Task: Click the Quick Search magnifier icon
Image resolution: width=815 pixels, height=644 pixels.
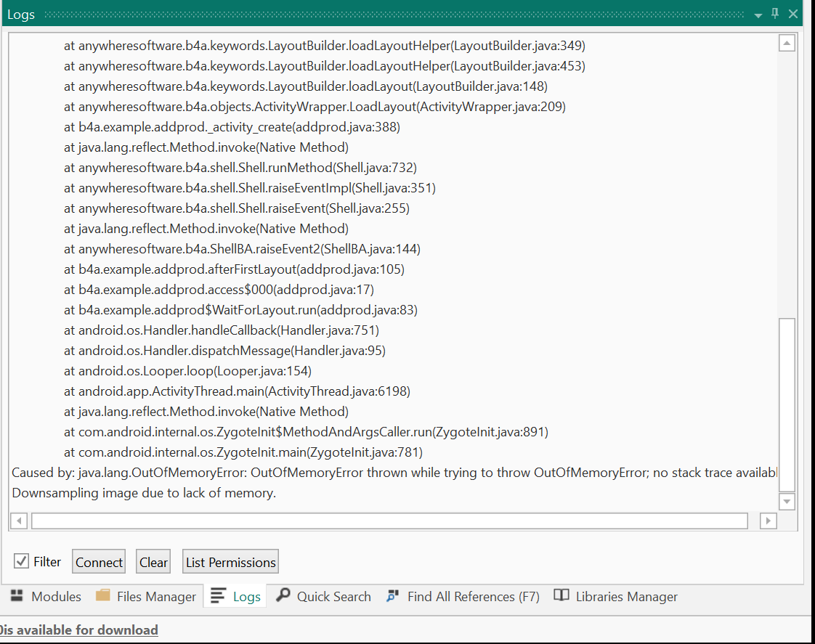Action: tap(283, 595)
